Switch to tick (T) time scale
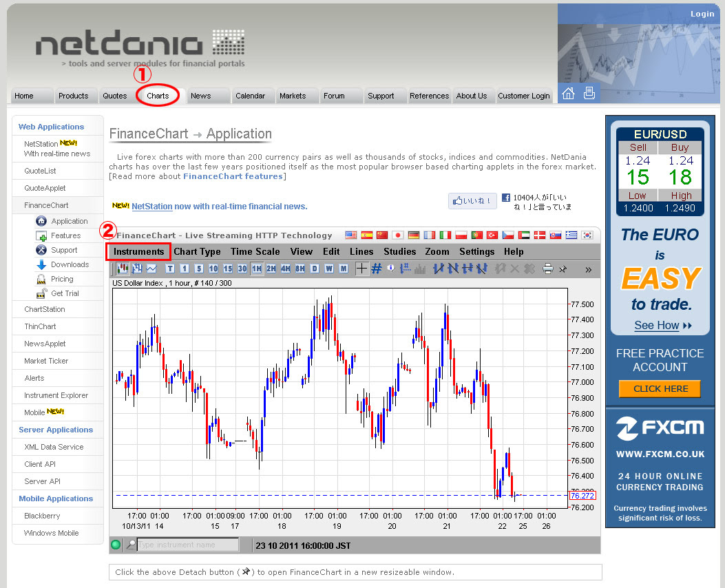The width and height of the screenshot is (725, 588). 169,269
